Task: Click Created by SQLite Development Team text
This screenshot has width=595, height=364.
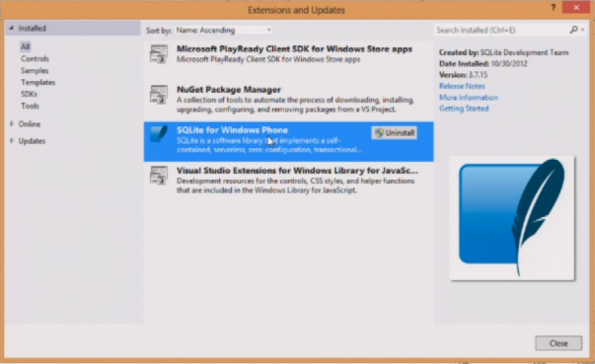Action: [503, 52]
